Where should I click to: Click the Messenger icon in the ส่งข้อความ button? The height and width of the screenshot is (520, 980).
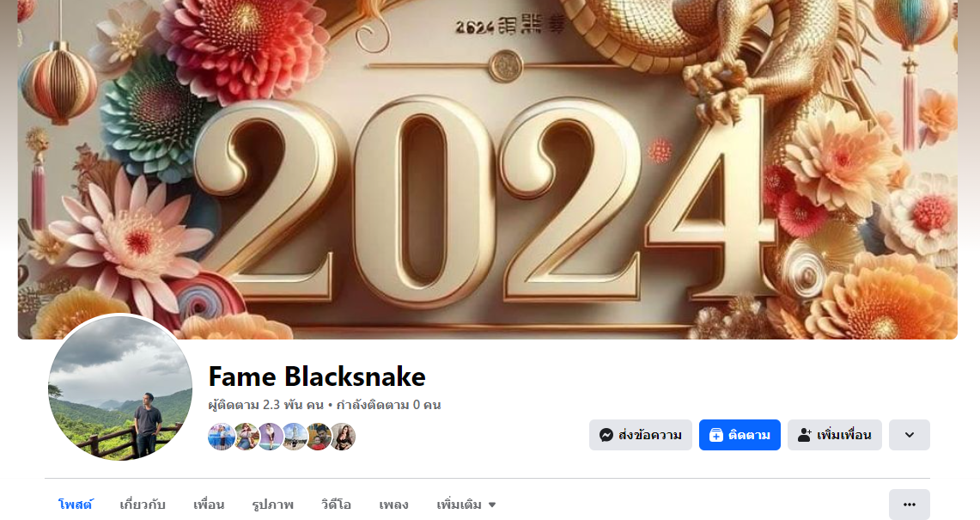point(606,435)
